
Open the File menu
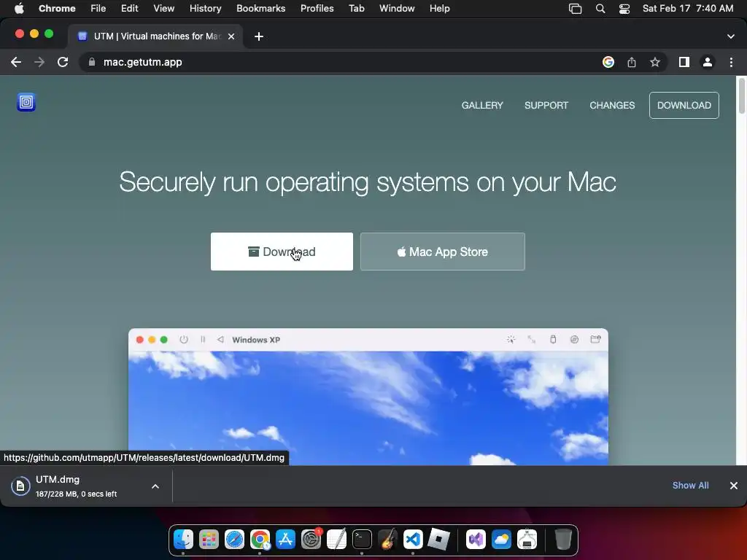click(98, 8)
